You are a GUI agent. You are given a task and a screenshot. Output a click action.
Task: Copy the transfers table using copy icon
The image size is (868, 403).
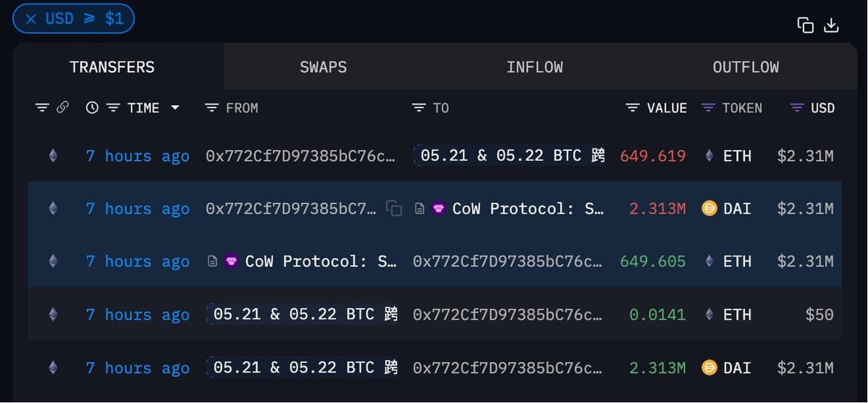tap(805, 25)
